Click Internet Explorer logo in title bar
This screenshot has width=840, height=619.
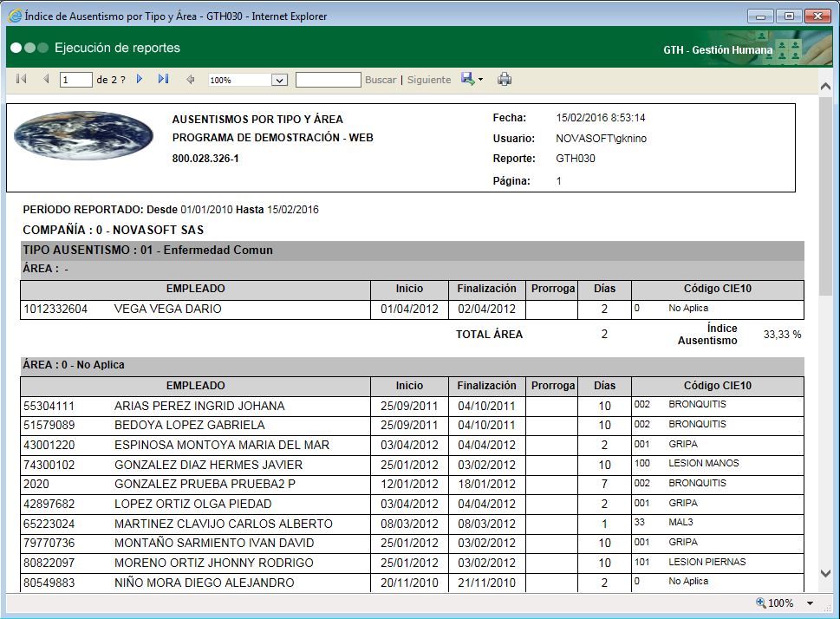[x=15, y=16]
